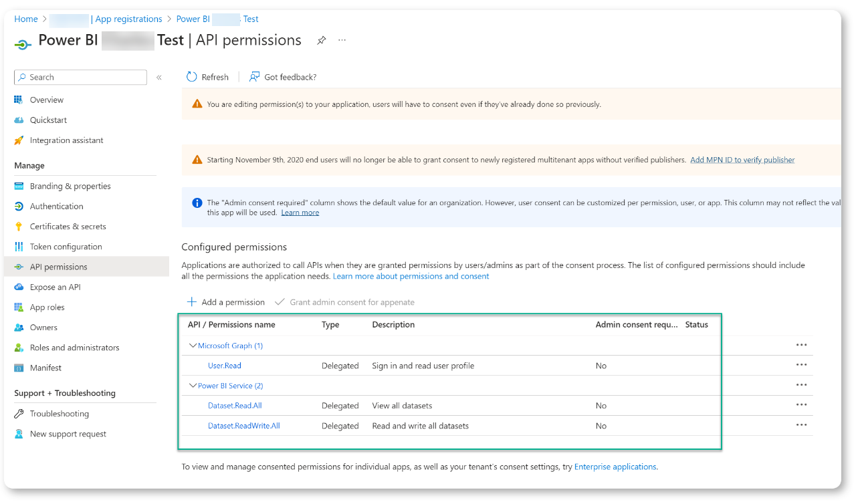Click Grant admin consent for appenate
858x504 pixels.
point(345,302)
